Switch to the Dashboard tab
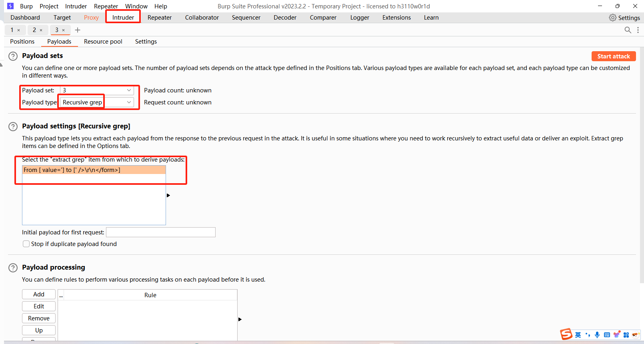 click(25, 18)
